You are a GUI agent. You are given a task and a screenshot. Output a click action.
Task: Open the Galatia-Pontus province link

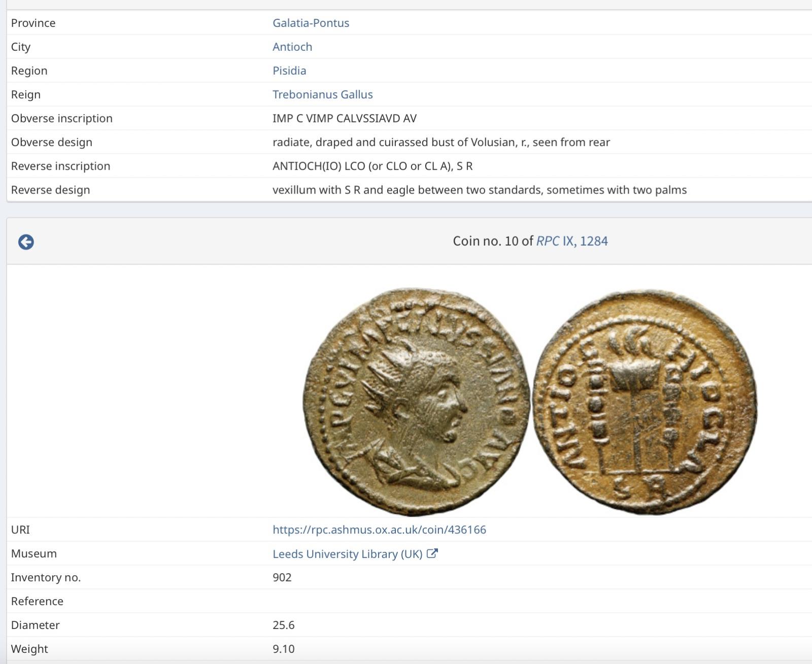point(311,23)
